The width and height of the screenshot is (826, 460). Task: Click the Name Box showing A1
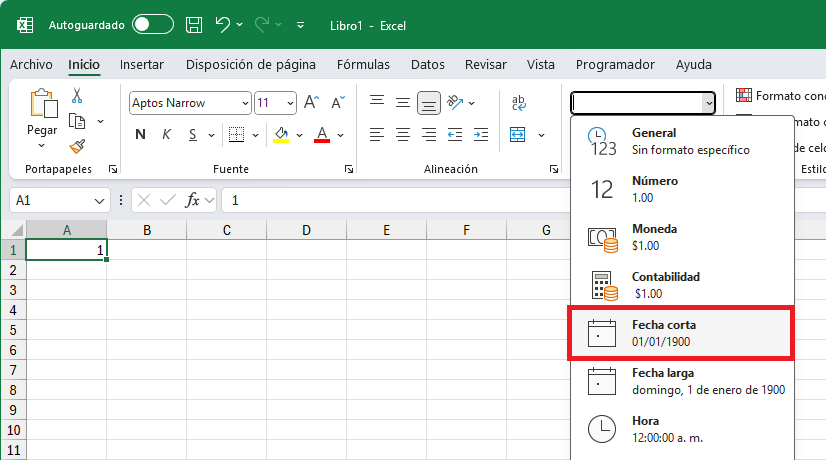(x=60, y=200)
